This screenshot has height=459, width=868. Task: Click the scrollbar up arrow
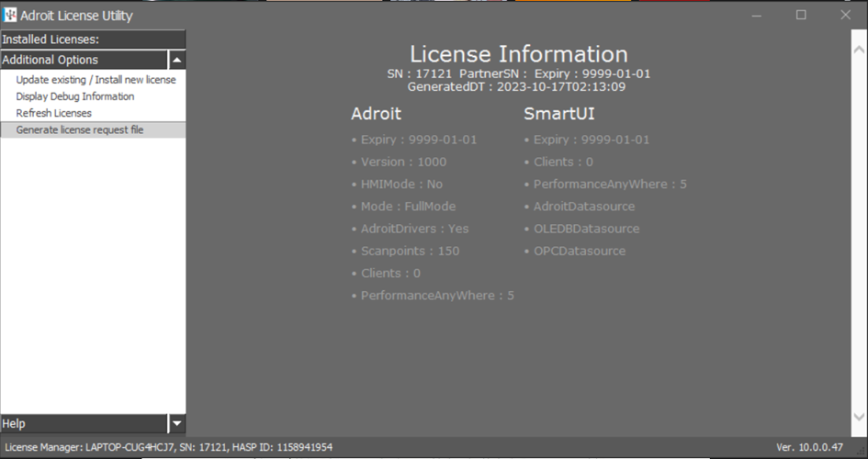[859, 50]
